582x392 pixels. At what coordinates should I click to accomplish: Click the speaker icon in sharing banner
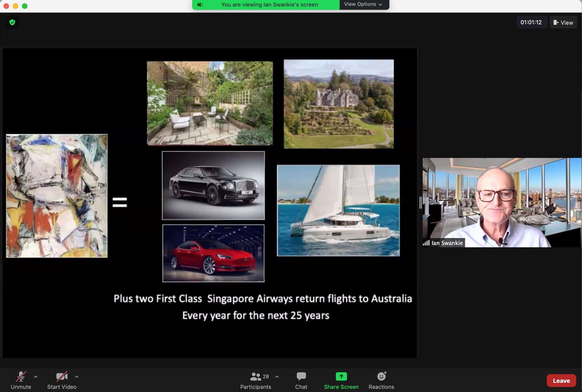tap(200, 5)
